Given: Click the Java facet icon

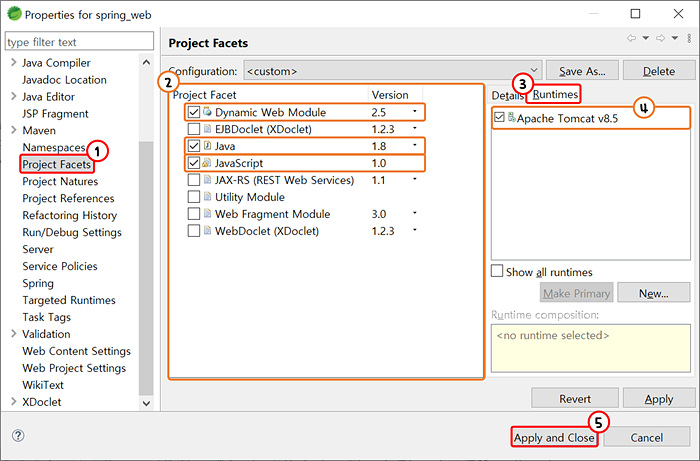Looking at the screenshot, I should coord(207,145).
